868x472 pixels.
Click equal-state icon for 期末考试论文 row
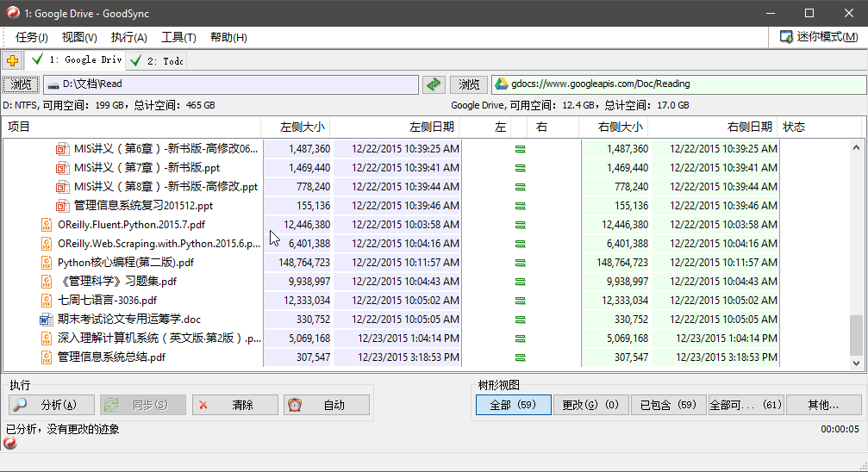[x=520, y=320]
